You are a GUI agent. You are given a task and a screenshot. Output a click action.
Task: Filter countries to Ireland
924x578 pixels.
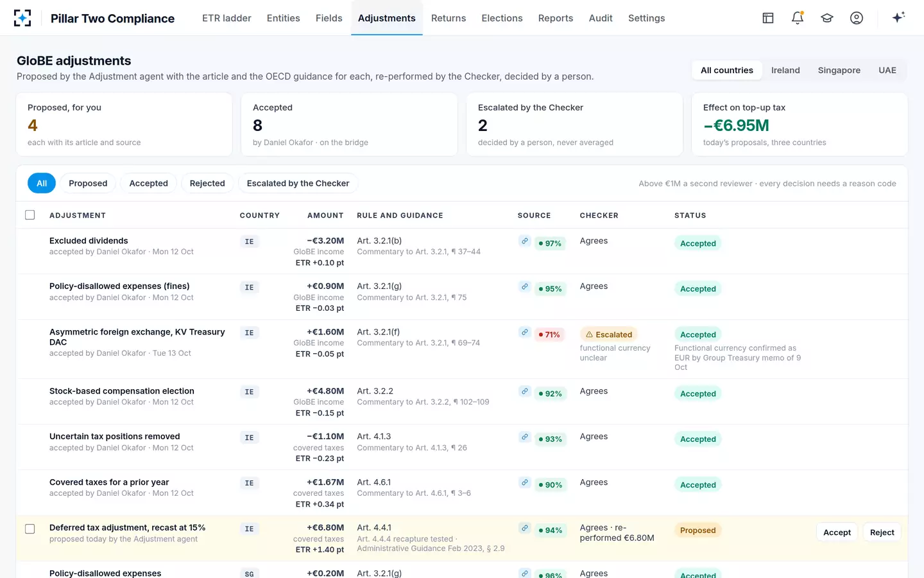click(x=785, y=70)
